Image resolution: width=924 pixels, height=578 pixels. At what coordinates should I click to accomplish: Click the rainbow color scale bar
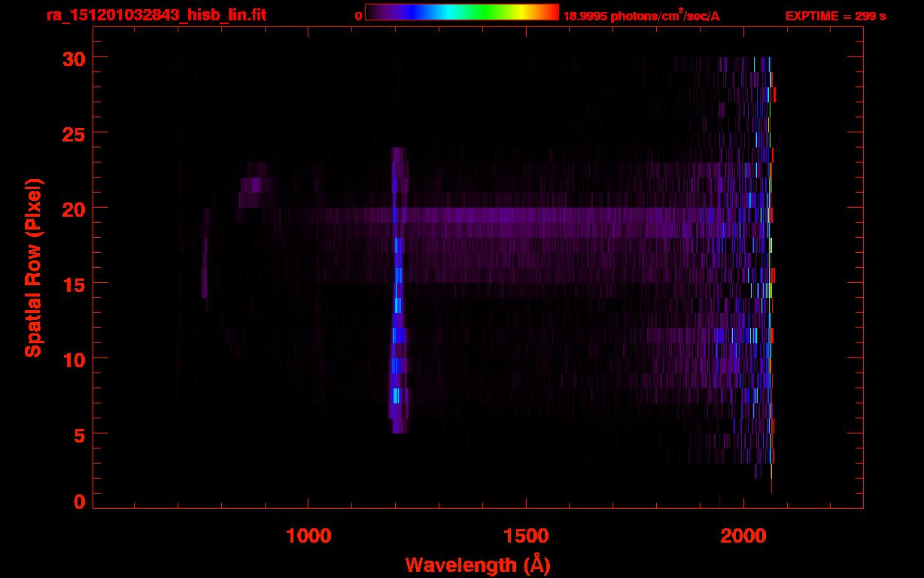coord(462,12)
